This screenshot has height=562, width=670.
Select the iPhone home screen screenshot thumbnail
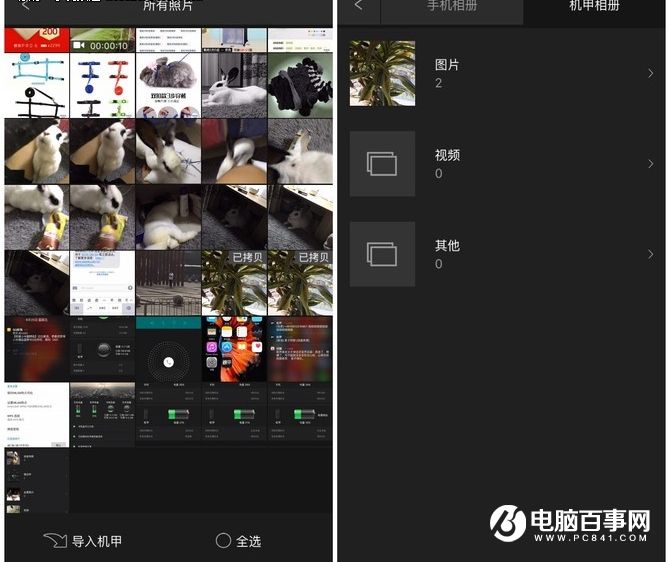pyautogui.click(x=234, y=348)
